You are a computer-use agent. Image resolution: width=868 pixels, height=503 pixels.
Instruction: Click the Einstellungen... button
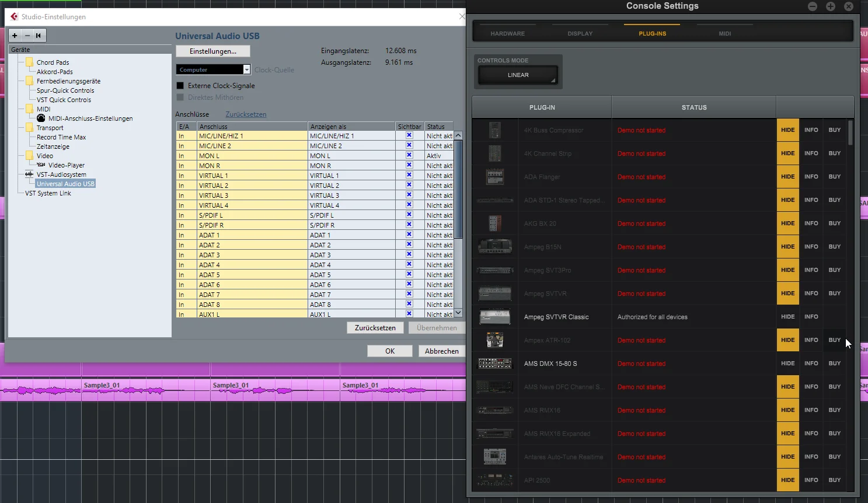tap(213, 51)
